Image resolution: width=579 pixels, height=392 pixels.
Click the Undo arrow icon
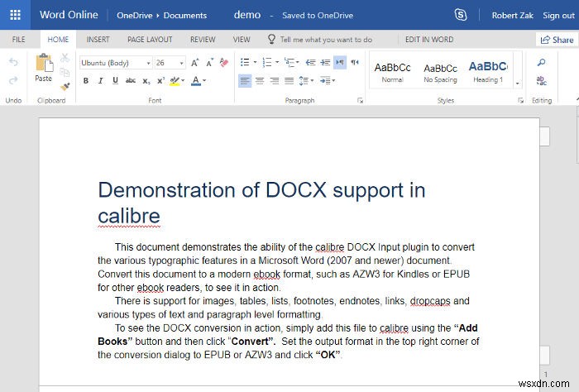(13, 62)
